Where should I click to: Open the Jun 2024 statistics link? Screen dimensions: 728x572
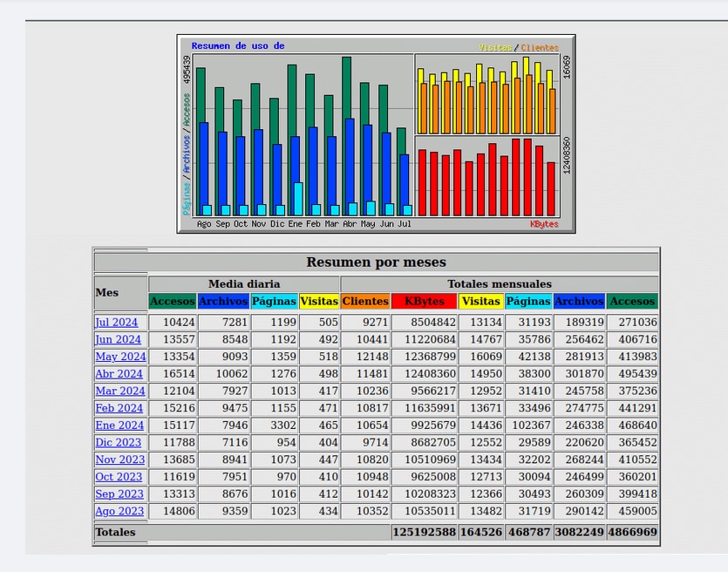pos(118,339)
